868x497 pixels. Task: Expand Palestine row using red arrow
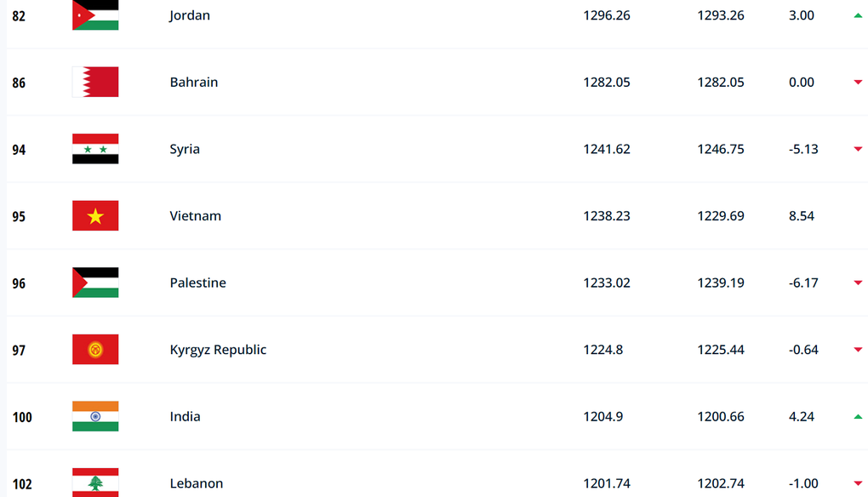tap(858, 283)
